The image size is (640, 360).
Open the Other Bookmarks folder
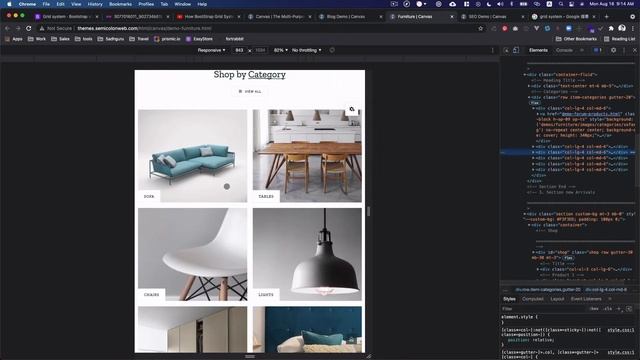pyautogui.click(x=576, y=39)
